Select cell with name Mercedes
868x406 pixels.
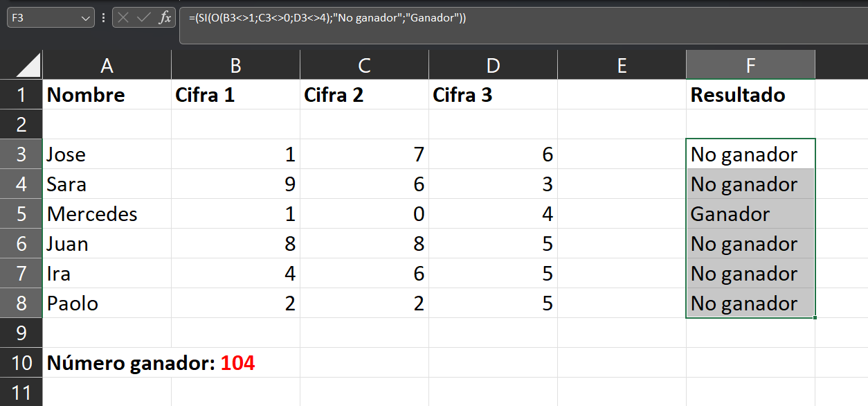(x=107, y=214)
